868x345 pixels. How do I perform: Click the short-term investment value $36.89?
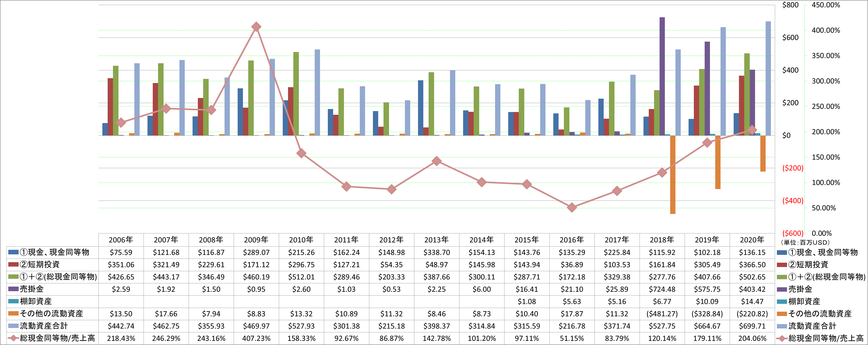tap(572, 265)
